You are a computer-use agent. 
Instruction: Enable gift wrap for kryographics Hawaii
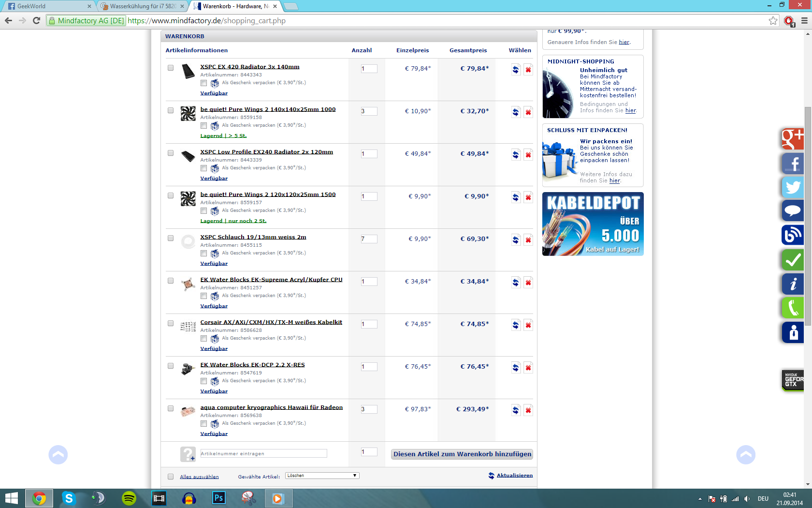(203, 424)
